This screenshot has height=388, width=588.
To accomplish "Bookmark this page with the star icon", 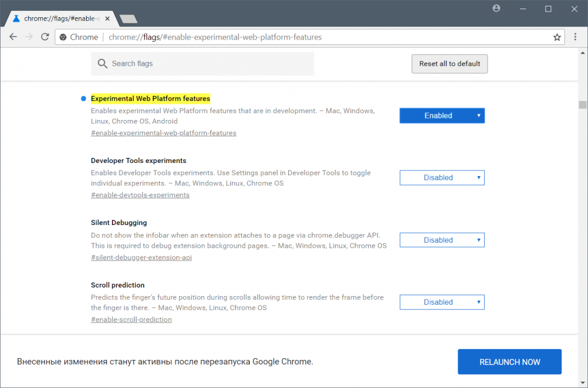I will tap(556, 37).
